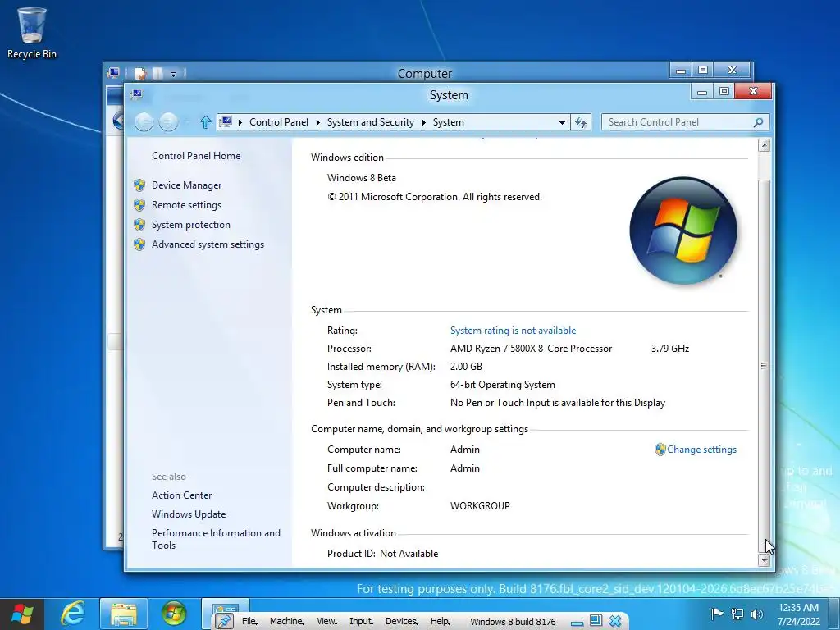Select System and Security breadcrumb
This screenshot has height=630, width=840.
coord(371,122)
